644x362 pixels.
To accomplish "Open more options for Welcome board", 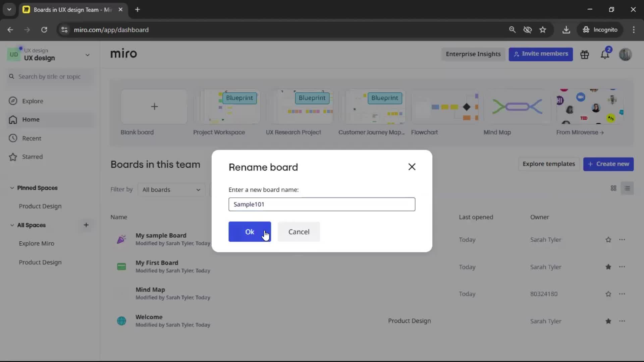I will 622,321.
